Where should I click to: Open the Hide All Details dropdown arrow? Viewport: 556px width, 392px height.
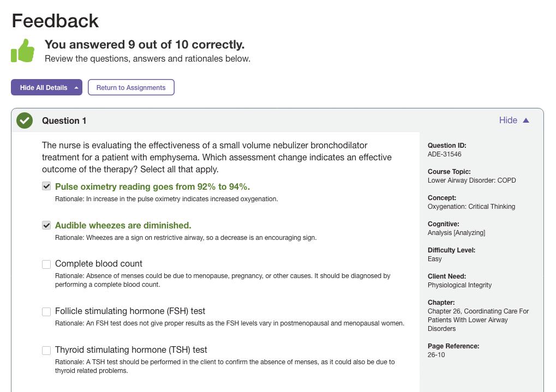pos(76,88)
